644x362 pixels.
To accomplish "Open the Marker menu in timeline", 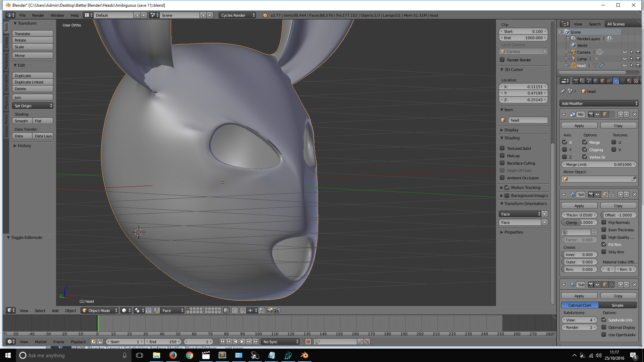I will 41,342.
